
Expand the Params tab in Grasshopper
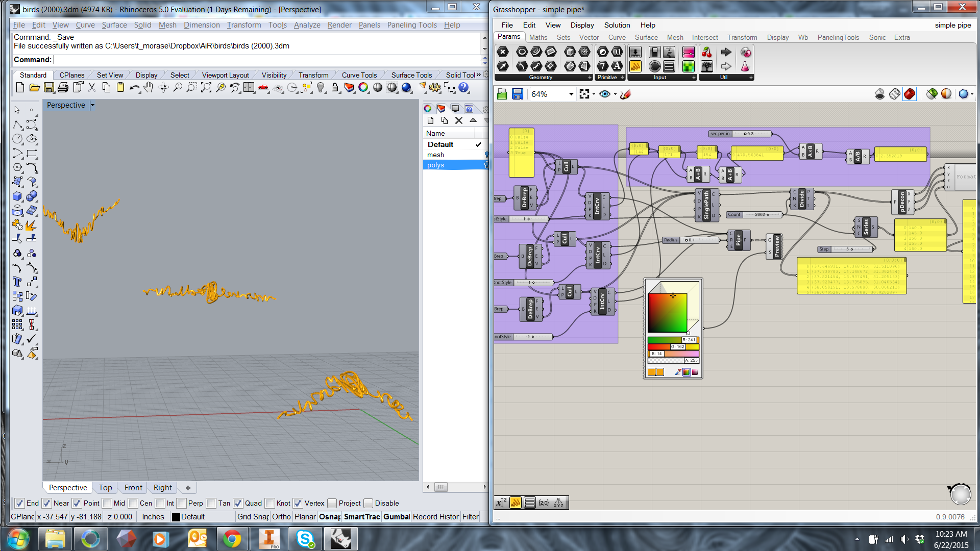pos(508,37)
